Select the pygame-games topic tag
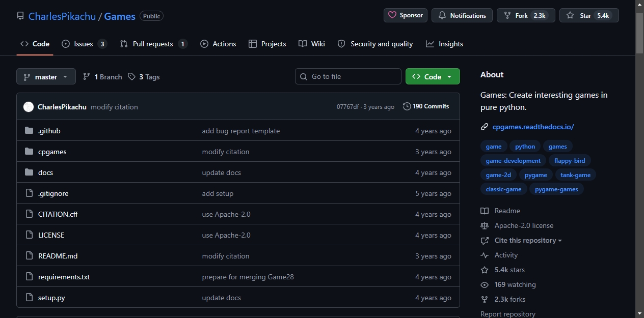Screen dimensions: 644x318 556,189
